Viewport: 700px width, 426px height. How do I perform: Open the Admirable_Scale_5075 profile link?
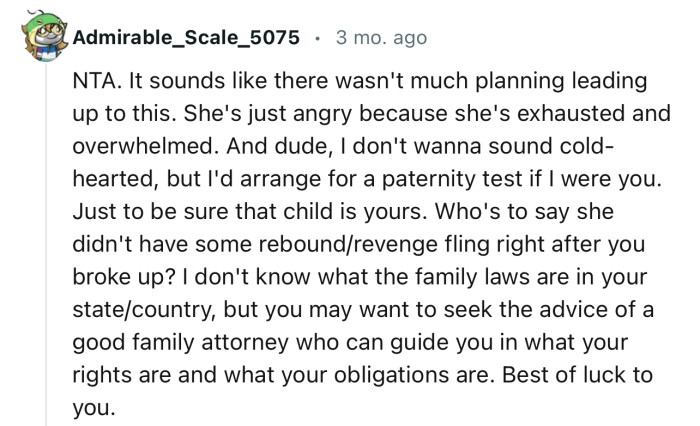(185, 38)
